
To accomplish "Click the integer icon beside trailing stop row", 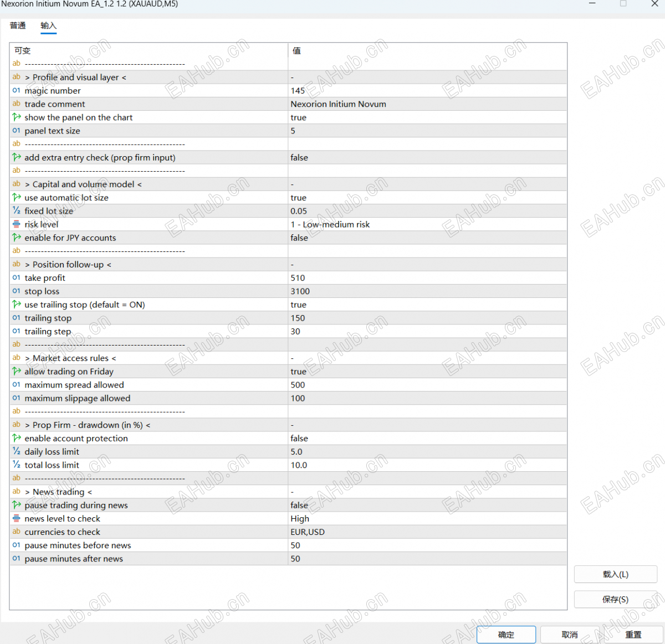I will point(17,318).
